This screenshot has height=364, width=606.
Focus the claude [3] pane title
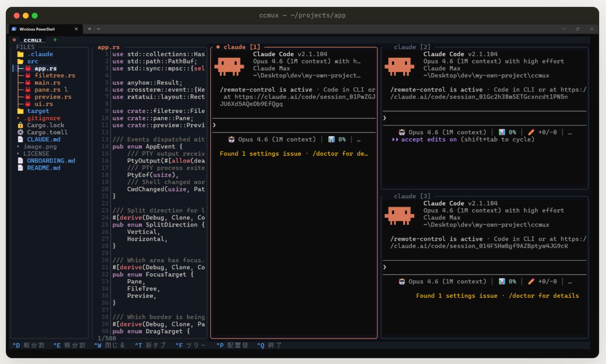click(412, 196)
